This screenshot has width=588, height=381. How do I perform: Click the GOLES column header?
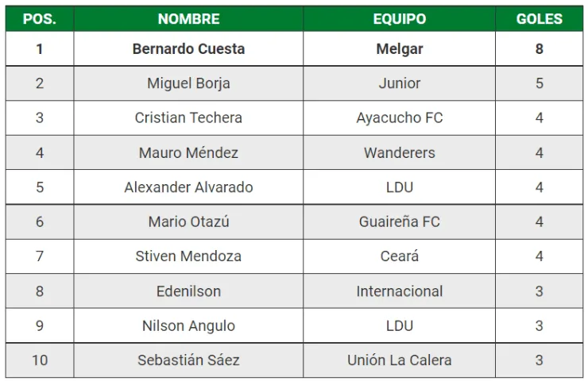click(x=539, y=19)
